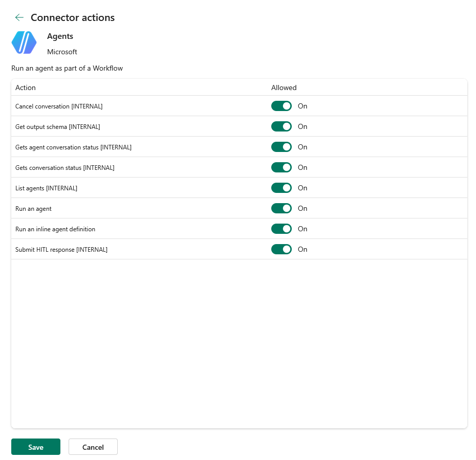Disable Get output schema [INTERNAL] toggle
This screenshot has width=476, height=460.
pos(282,126)
